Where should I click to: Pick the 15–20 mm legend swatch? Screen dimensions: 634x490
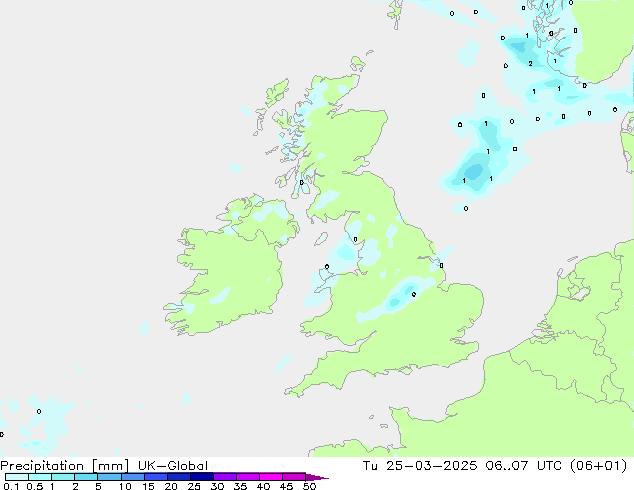[156, 477]
